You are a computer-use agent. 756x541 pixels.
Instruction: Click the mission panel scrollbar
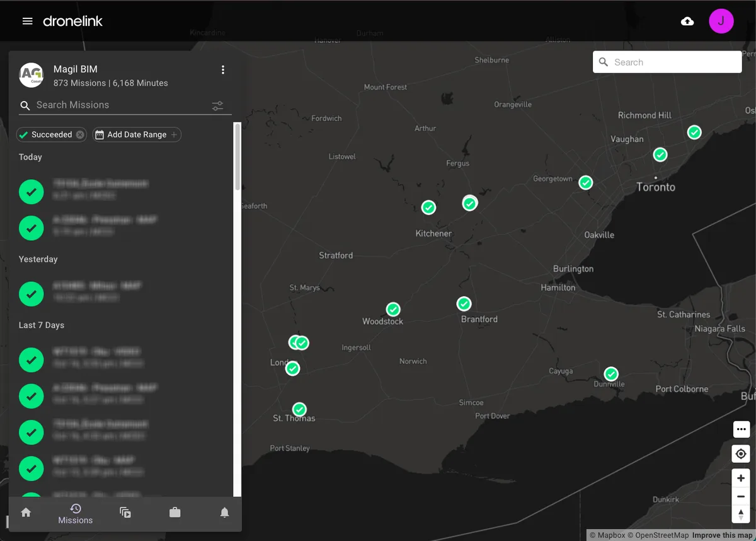point(238,156)
